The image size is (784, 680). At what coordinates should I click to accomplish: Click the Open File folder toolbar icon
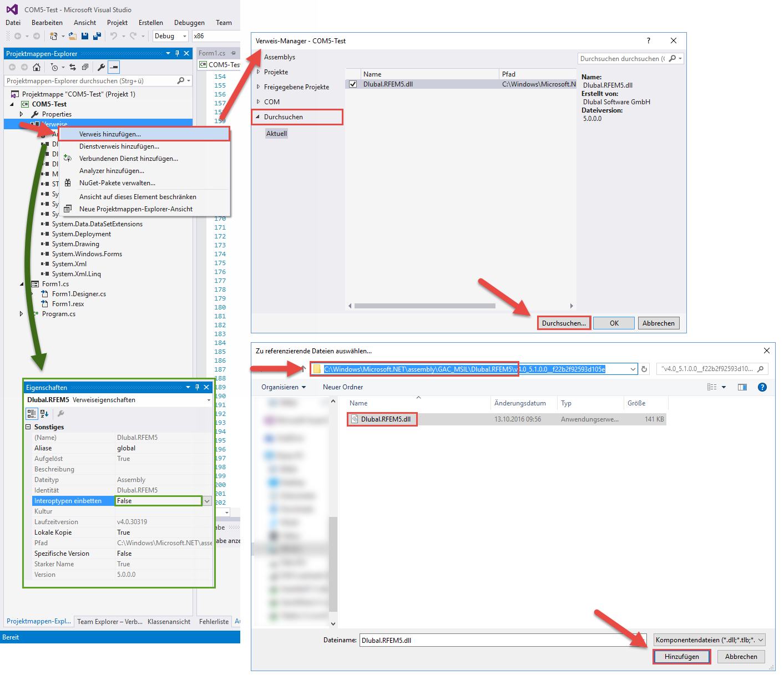(x=73, y=36)
